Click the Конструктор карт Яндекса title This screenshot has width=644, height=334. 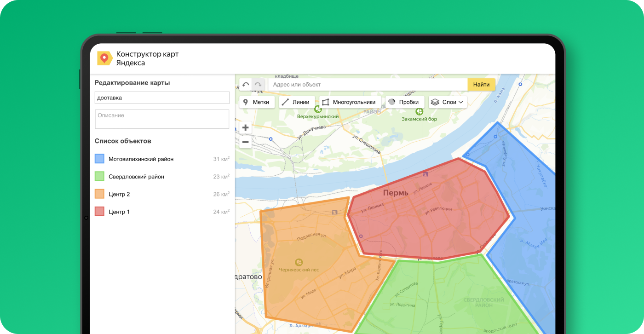point(147,58)
